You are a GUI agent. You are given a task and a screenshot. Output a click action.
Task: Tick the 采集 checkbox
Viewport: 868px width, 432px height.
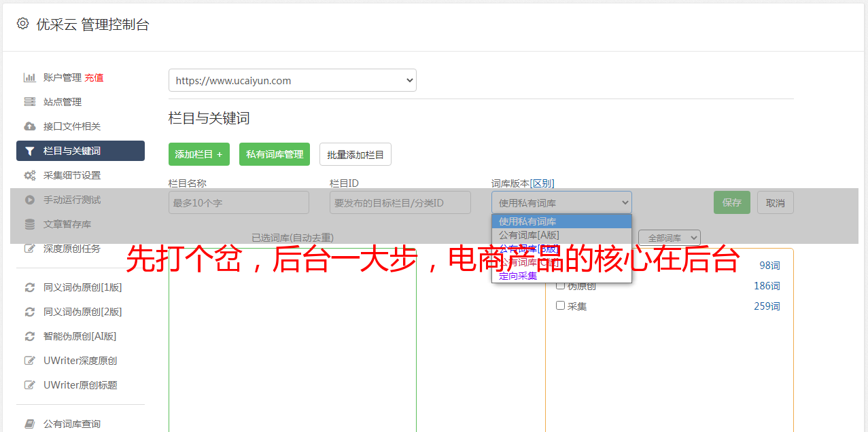[561, 306]
